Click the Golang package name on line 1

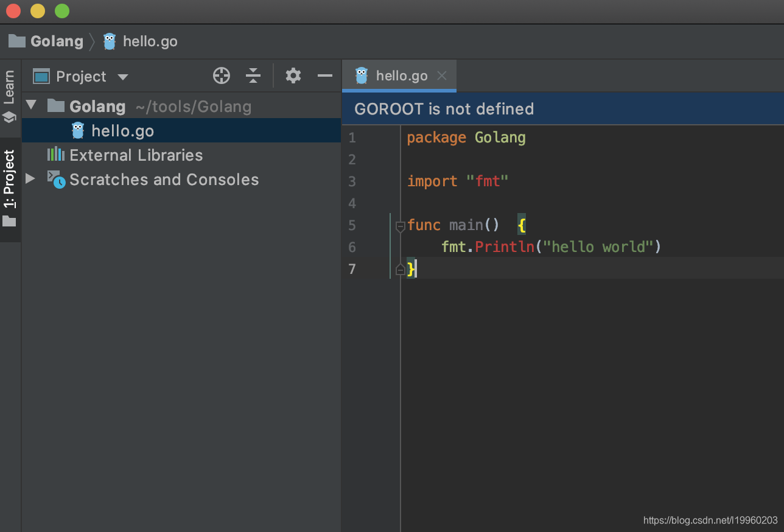tap(500, 138)
